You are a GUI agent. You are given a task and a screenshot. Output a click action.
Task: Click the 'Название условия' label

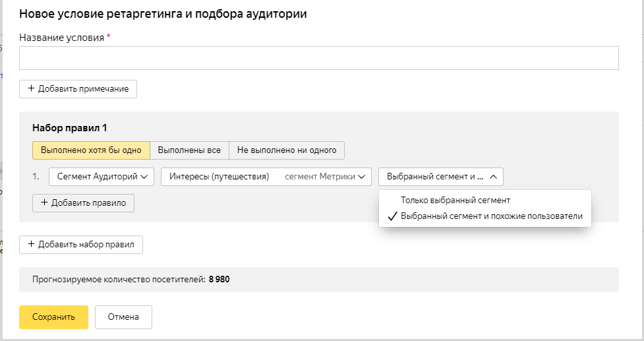tap(61, 38)
